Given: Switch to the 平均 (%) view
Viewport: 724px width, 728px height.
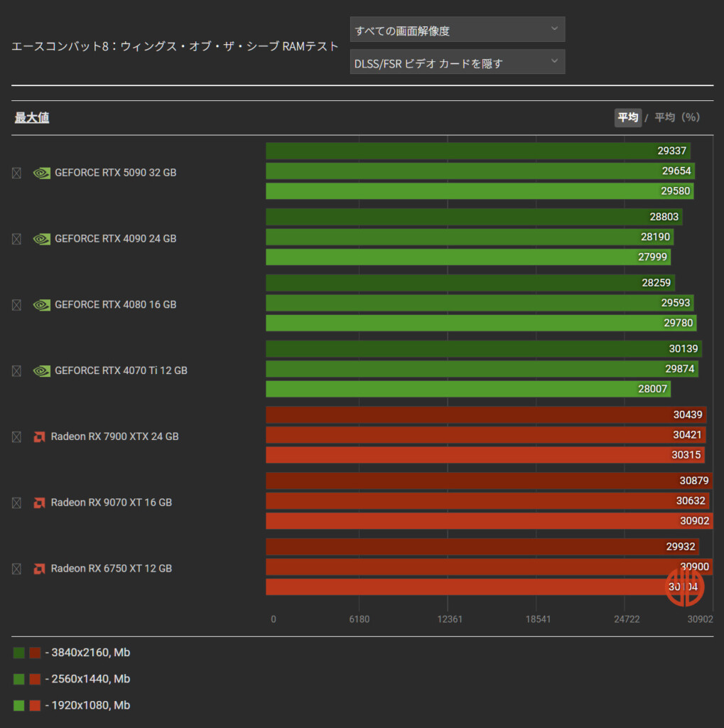Looking at the screenshot, I should [x=676, y=117].
